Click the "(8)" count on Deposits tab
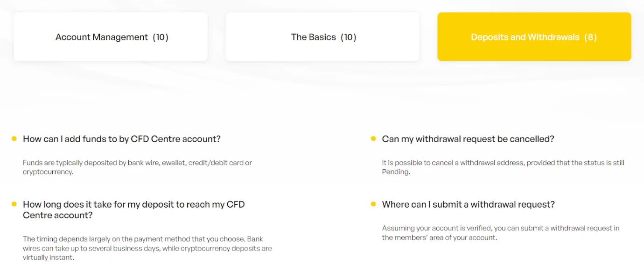Screen dimensions: 644x266 (590, 37)
